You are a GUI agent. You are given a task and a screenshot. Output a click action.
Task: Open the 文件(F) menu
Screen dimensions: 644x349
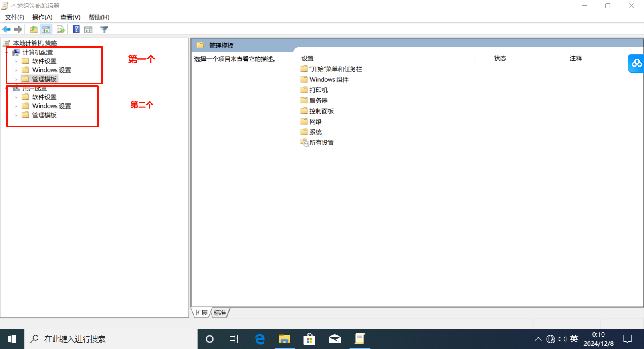(15, 17)
